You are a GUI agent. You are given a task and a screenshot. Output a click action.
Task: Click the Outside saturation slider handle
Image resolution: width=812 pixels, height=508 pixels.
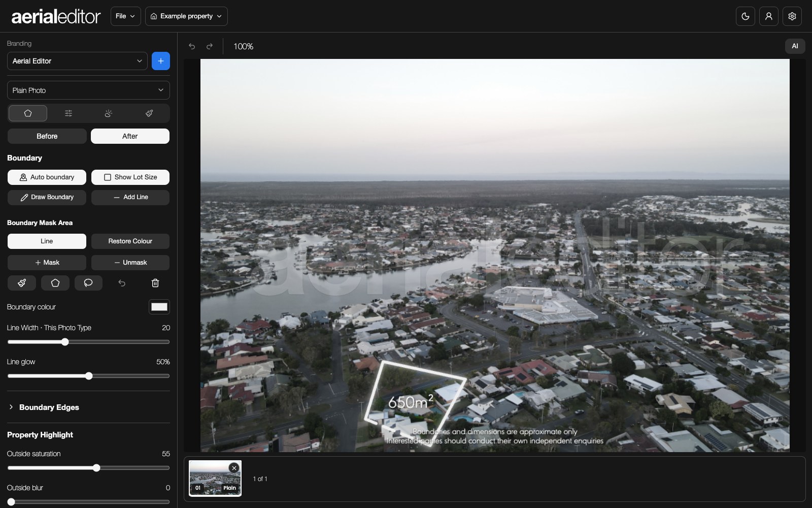96,468
